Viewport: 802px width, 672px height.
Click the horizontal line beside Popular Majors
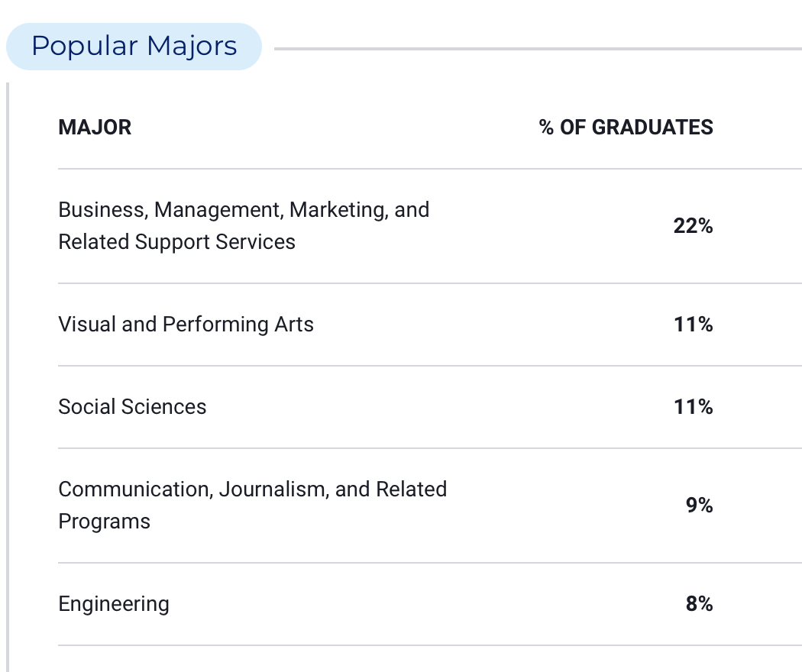(538, 49)
